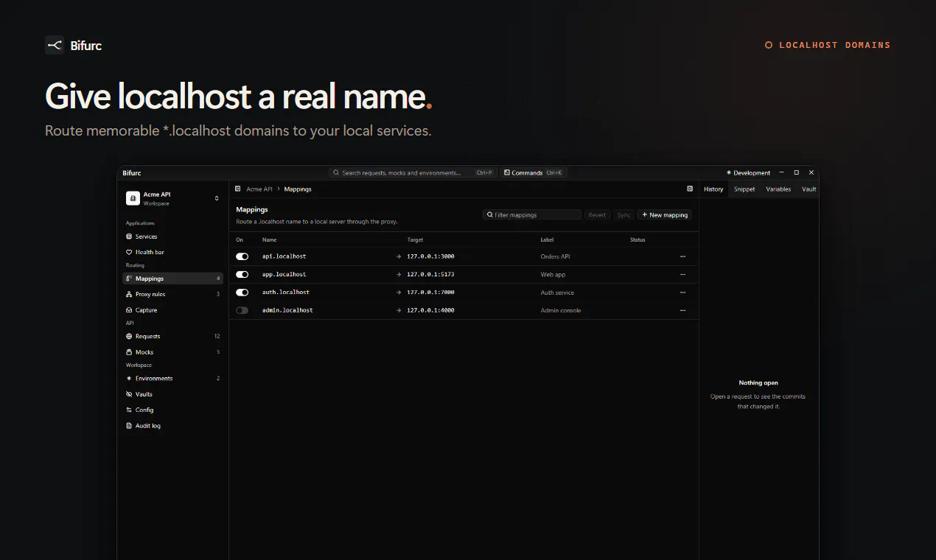Screen dimensions: 936x560
Task: Open the Development environment selector
Action: coord(748,173)
